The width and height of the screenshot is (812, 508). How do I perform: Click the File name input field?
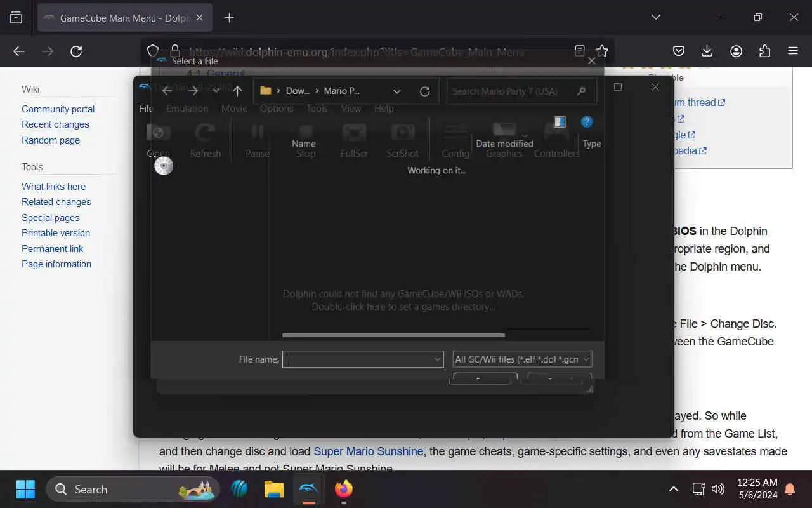363,359
